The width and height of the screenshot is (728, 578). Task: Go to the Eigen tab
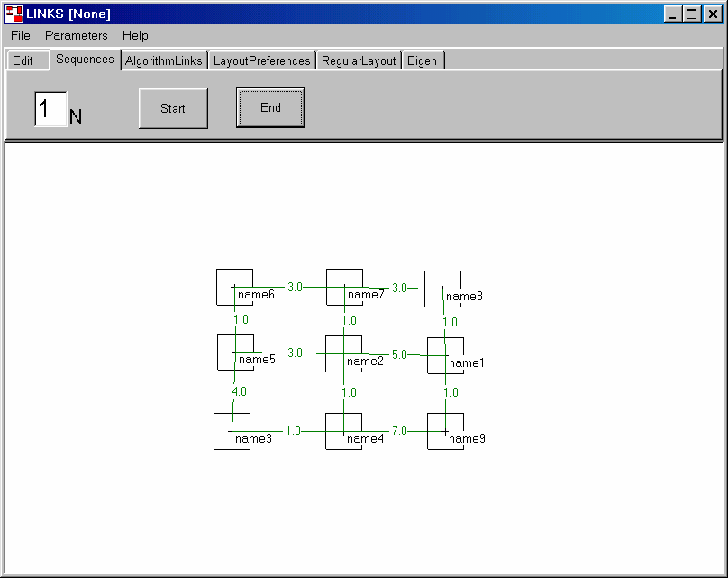[422, 61]
